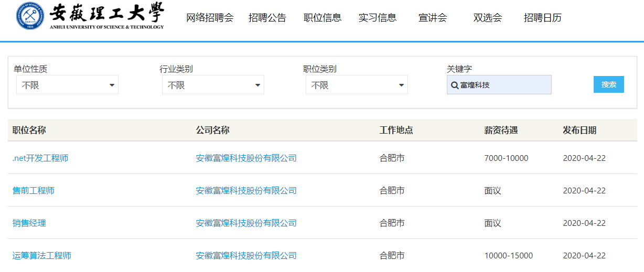Open the 招聘日历 menu item

coord(543,18)
